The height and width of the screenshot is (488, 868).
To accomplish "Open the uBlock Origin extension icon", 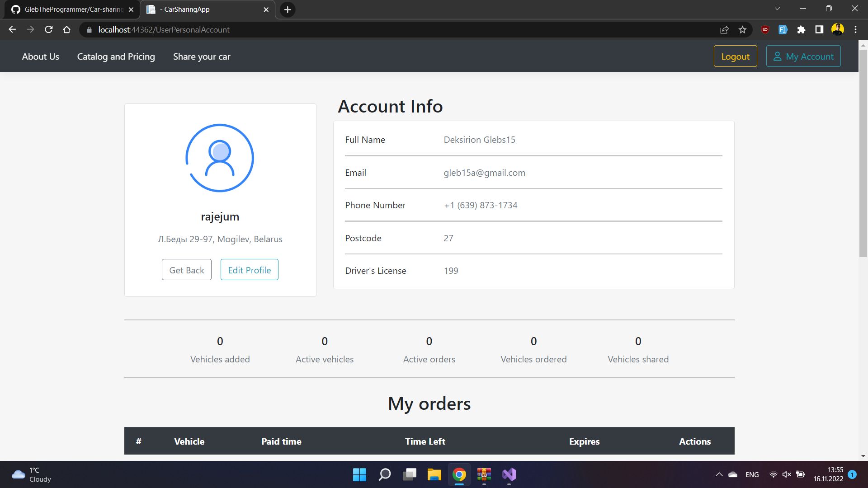I will pyautogui.click(x=765, y=30).
